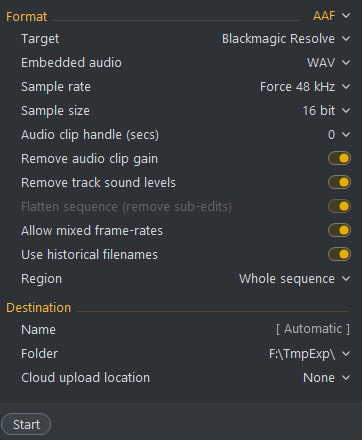Screen dimensions: 362x440
Task: Click the Start button
Action: (26, 424)
